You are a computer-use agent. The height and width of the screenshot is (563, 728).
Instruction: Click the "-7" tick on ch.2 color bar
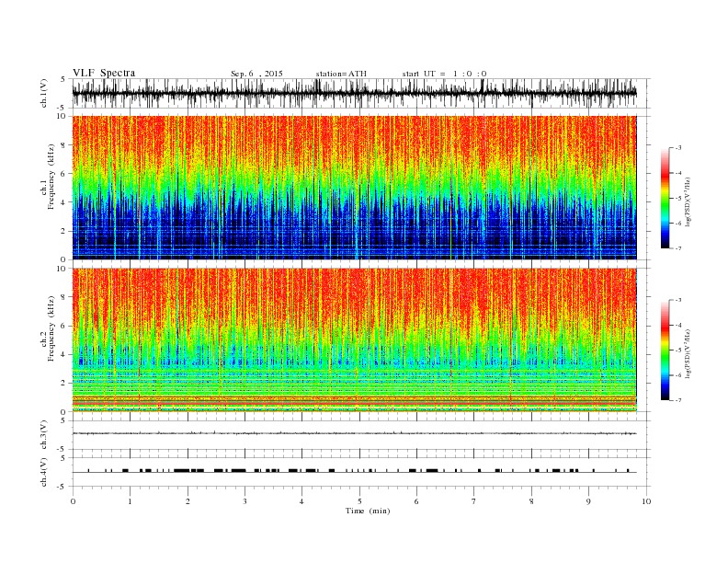click(x=678, y=400)
